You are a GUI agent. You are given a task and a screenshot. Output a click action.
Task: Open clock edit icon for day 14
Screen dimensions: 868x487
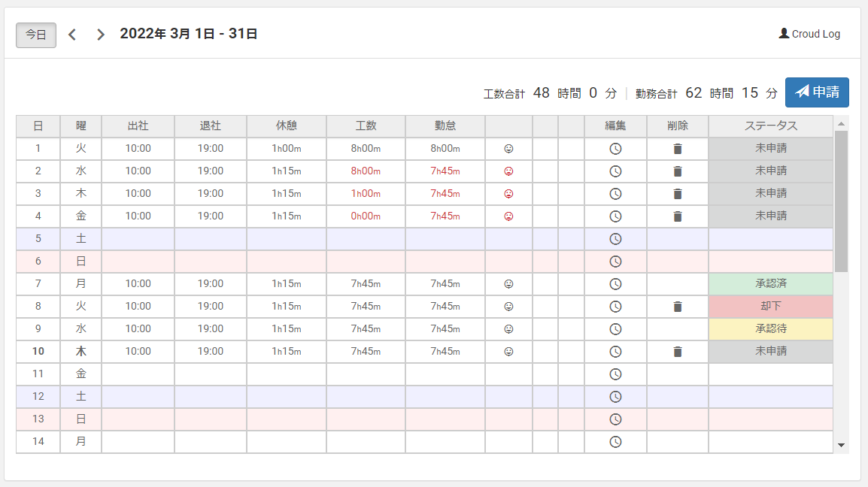[615, 442]
